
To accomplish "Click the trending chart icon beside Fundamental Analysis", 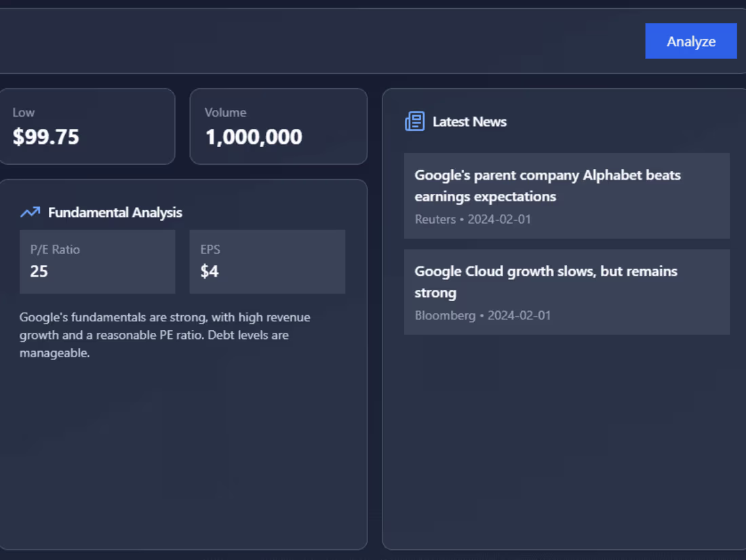I will pos(29,212).
